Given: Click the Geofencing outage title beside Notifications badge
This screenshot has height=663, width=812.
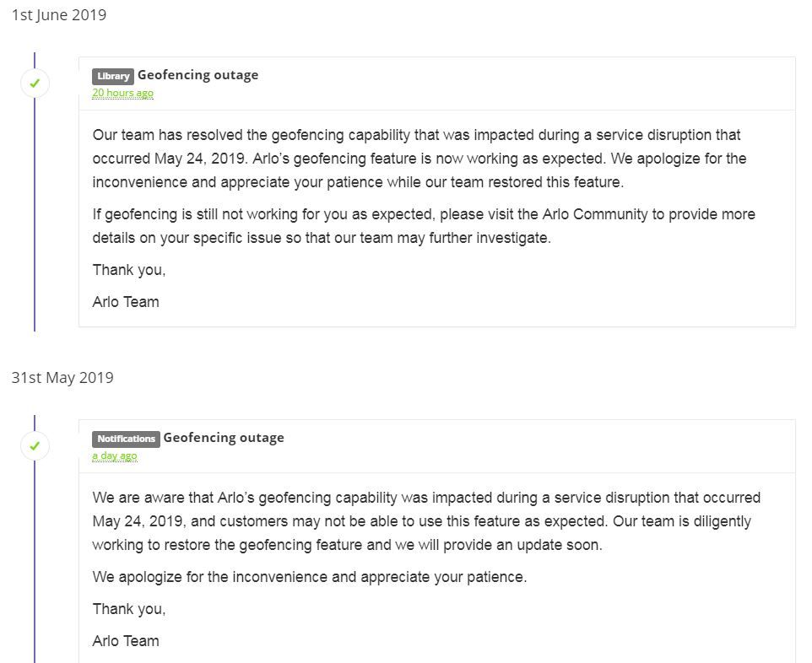Looking at the screenshot, I should pos(224,438).
